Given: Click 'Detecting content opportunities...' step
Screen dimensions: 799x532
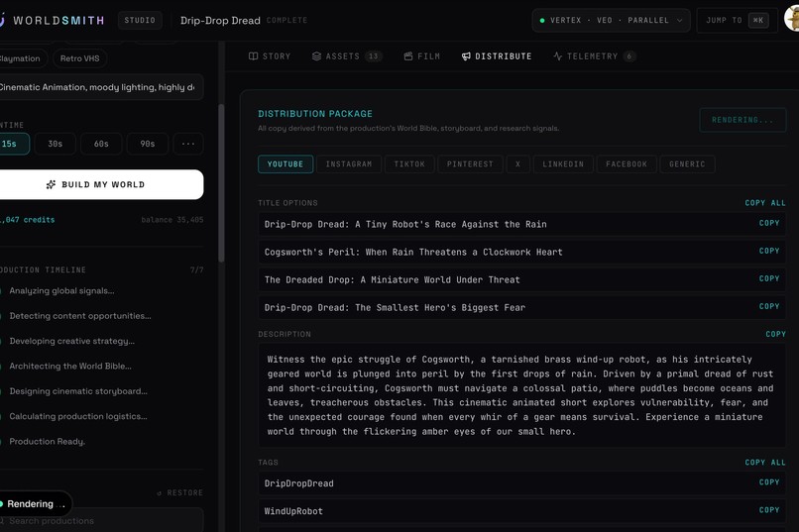Looking at the screenshot, I should click(x=80, y=316).
